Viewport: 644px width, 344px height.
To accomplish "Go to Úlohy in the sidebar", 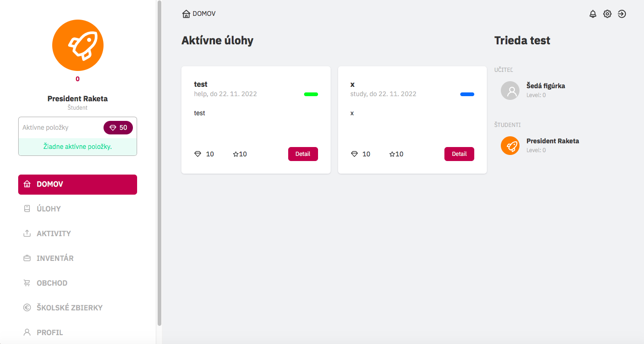I will click(x=49, y=209).
